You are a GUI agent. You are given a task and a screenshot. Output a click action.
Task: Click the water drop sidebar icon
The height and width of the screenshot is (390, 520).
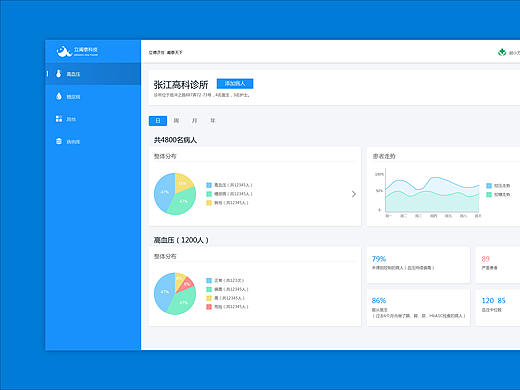pyautogui.click(x=59, y=96)
